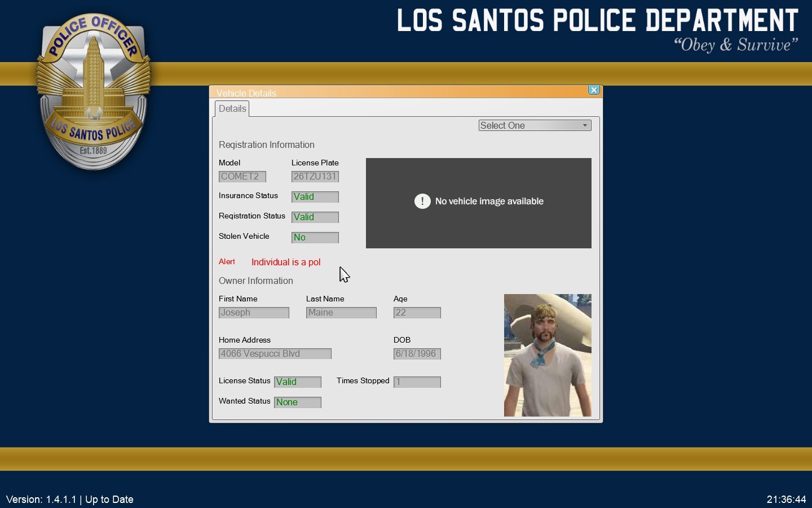Select the Wanted Status None field
This screenshot has width=812, height=508.
pos(298,402)
